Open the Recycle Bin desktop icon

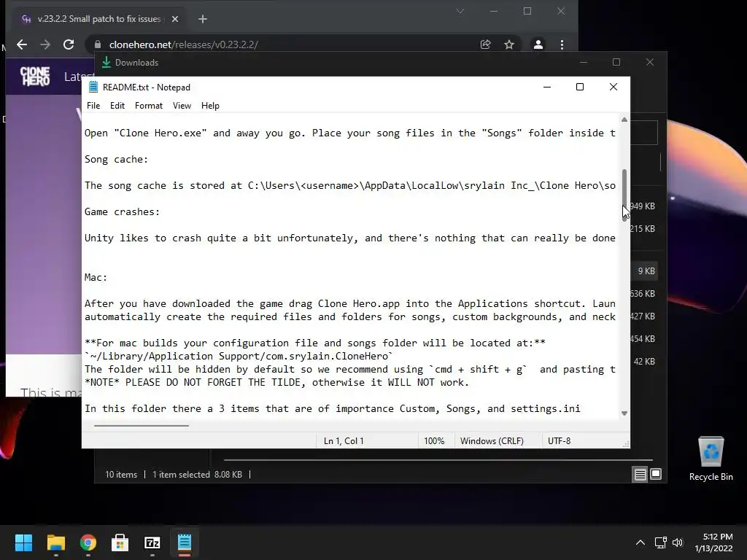[x=711, y=458]
